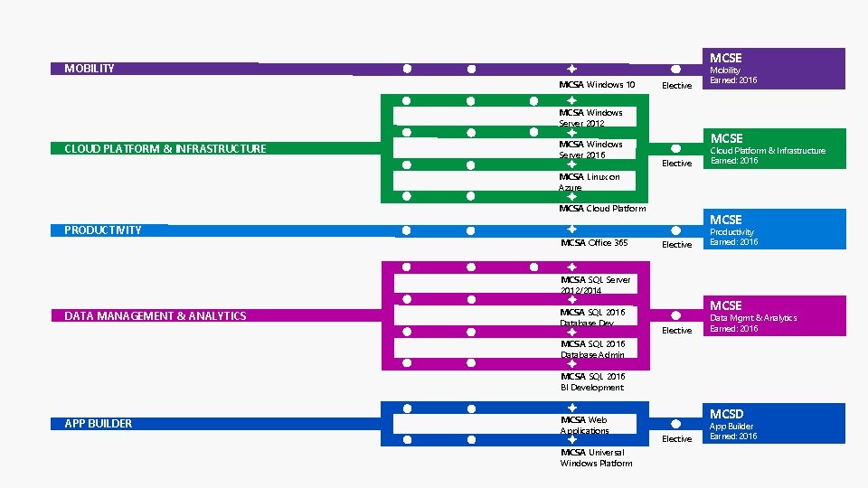
Task: Click the magenta MCSE Data Mgmt & Analytics badge
Action: [775, 315]
